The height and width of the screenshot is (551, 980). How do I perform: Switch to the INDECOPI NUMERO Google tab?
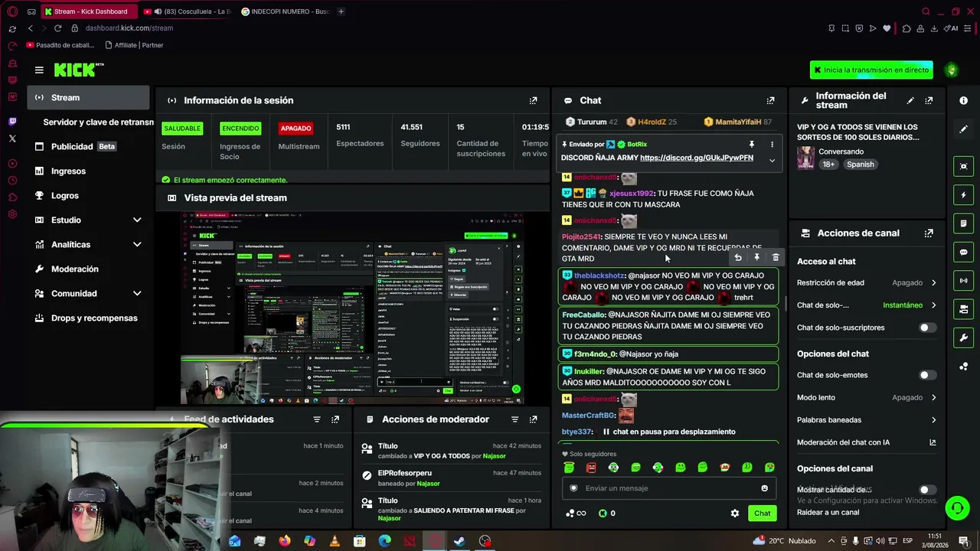[x=285, y=11]
